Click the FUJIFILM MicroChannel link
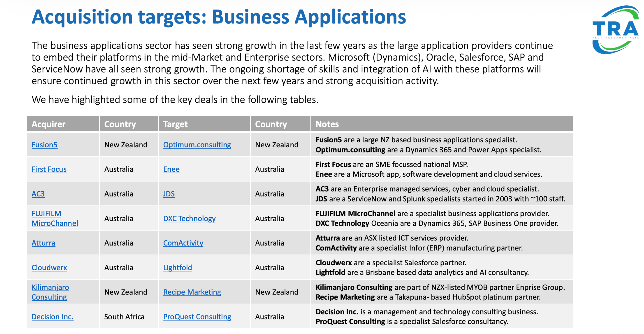Viewport: 644px width, 334px height. pos(55,218)
